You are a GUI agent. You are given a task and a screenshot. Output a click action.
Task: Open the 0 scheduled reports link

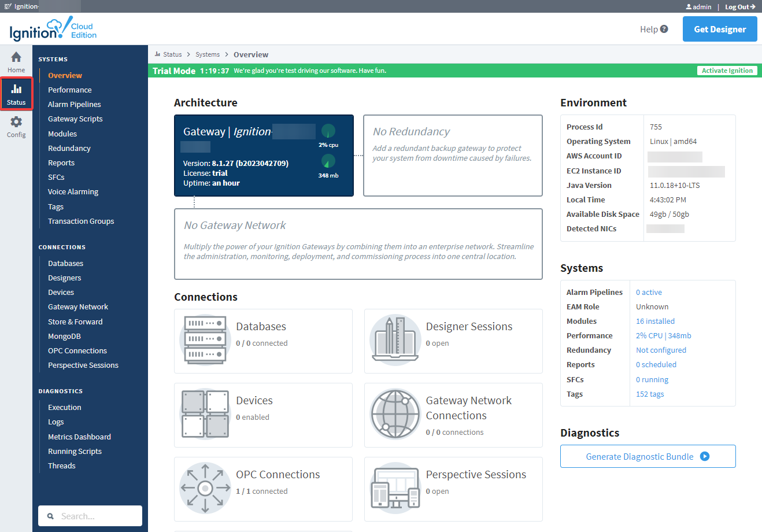(656, 364)
